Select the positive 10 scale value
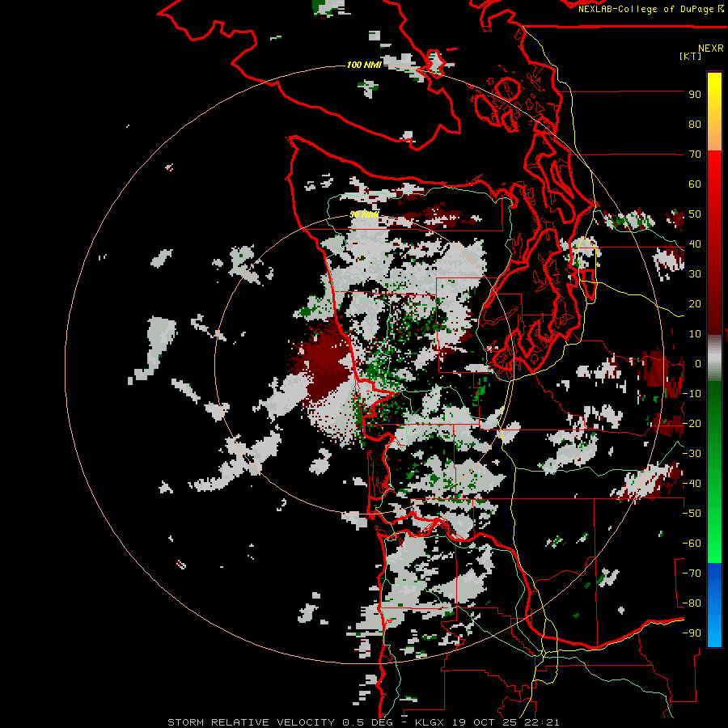 (695, 334)
